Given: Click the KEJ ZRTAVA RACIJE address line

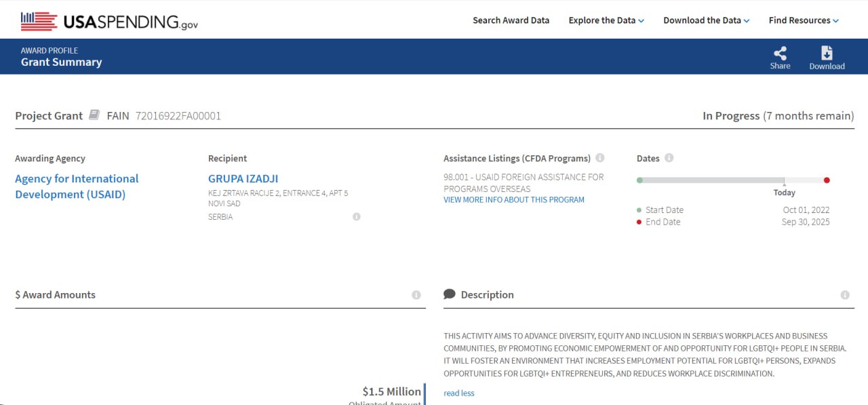Looking at the screenshot, I should coord(278,193).
